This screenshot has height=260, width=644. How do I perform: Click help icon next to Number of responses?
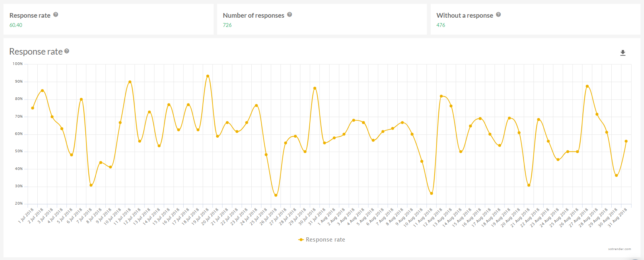coord(290,15)
